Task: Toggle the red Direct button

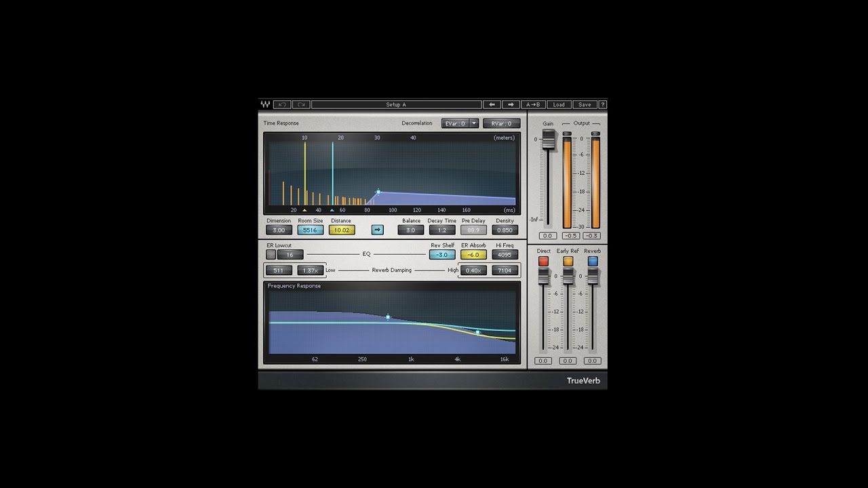Action: click(x=543, y=261)
